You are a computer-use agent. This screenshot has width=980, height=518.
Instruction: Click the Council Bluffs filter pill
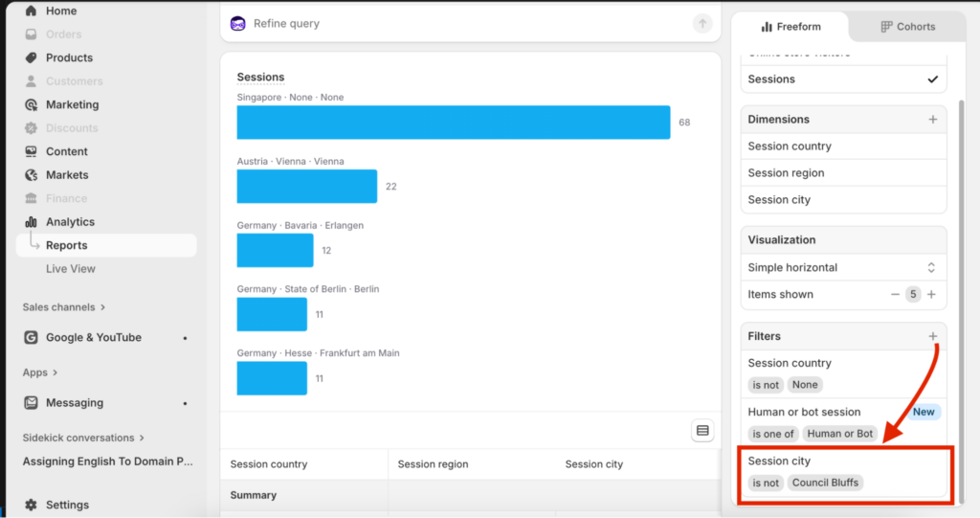pos(825,483)
